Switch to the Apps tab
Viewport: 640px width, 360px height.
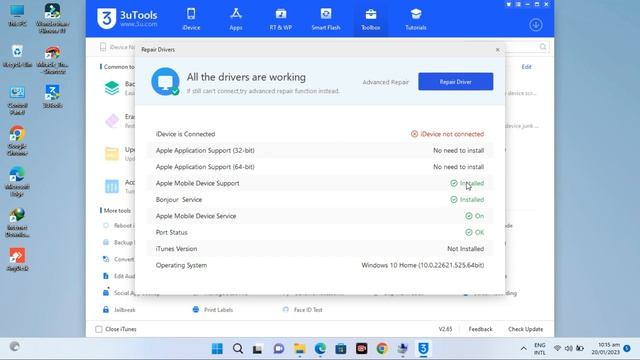(236, 19)
